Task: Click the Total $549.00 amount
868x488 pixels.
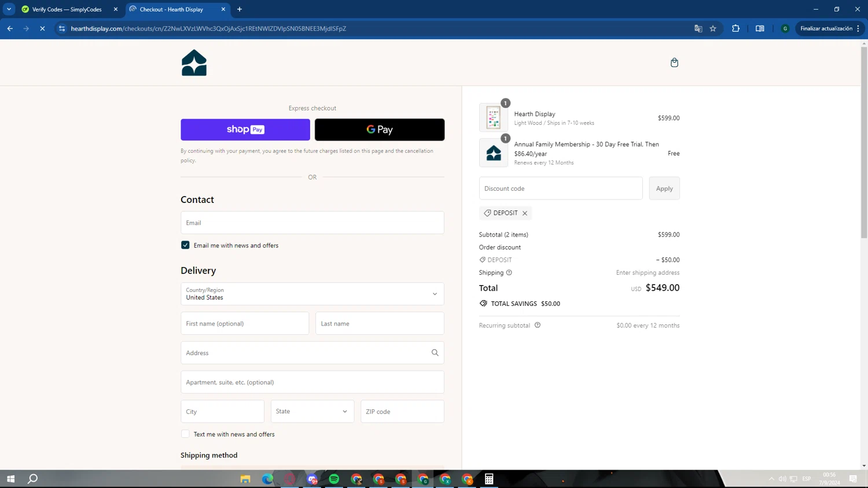Action: tap(663, 288)
